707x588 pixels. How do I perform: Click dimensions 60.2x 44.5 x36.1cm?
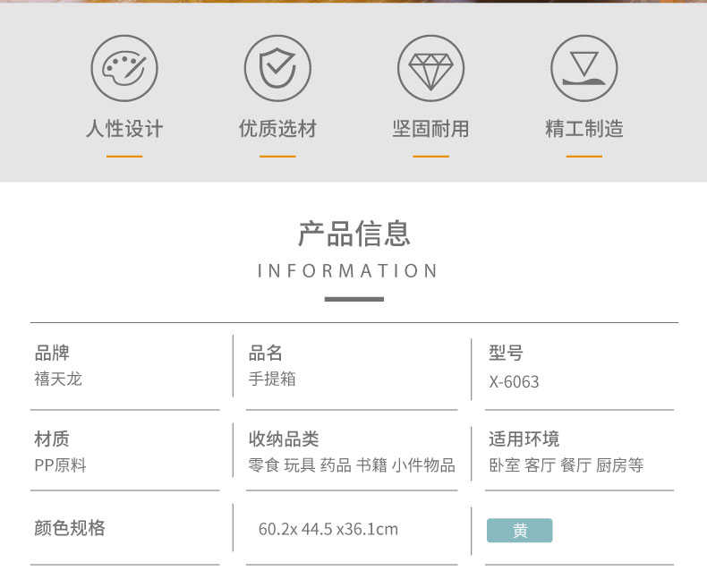click(328, 529)
